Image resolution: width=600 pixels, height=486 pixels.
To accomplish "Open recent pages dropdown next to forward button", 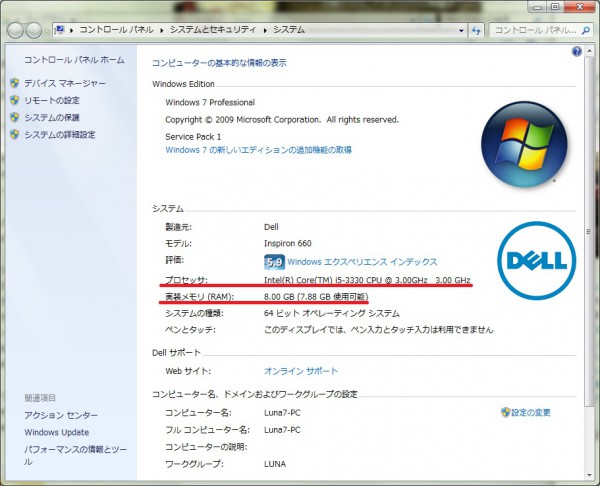I will [46, 31].
